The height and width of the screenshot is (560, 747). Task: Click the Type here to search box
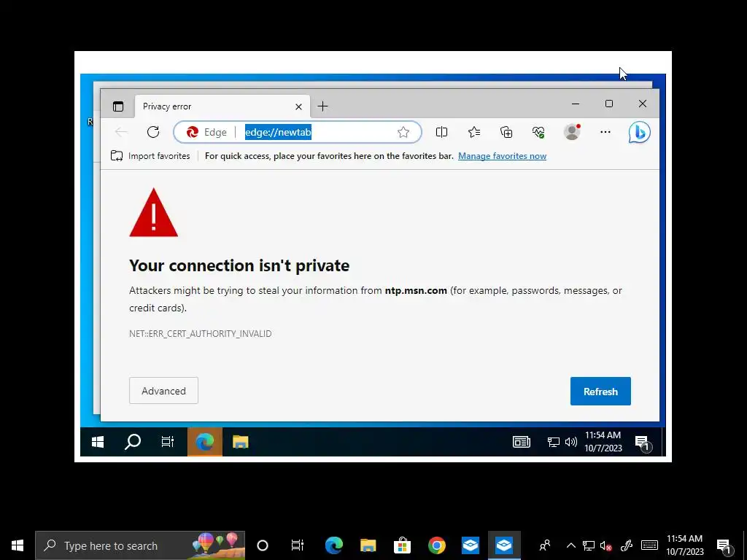coord(140,545)
